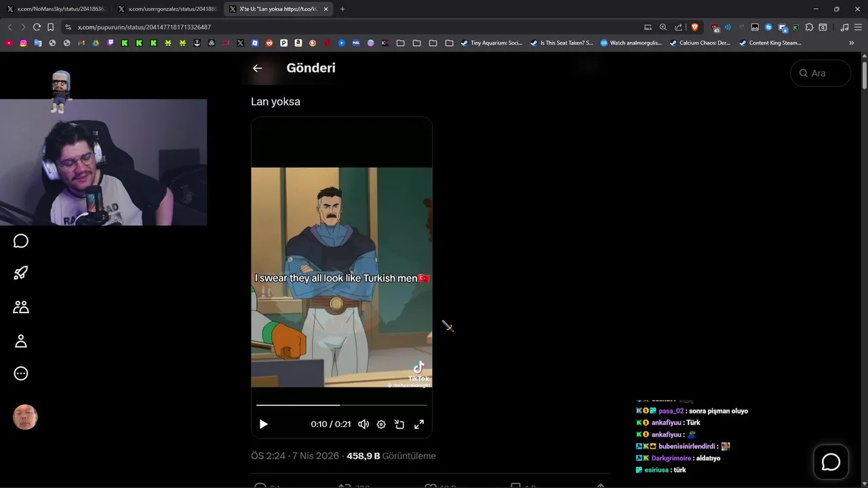
Task: Bookmark this page via toolbar icon
Action: [x=51, y=27]
